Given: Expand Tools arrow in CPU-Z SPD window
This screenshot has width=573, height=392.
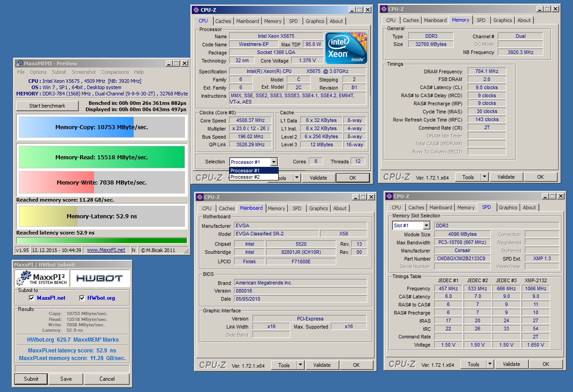Looking at the screenshot, I should pos(490,364).
